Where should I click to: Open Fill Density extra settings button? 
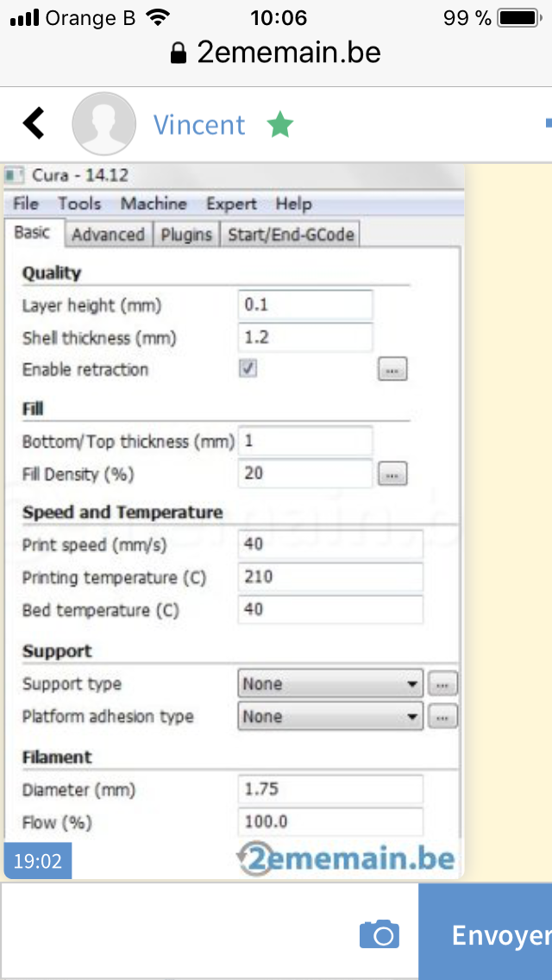(x=392, y=474)
